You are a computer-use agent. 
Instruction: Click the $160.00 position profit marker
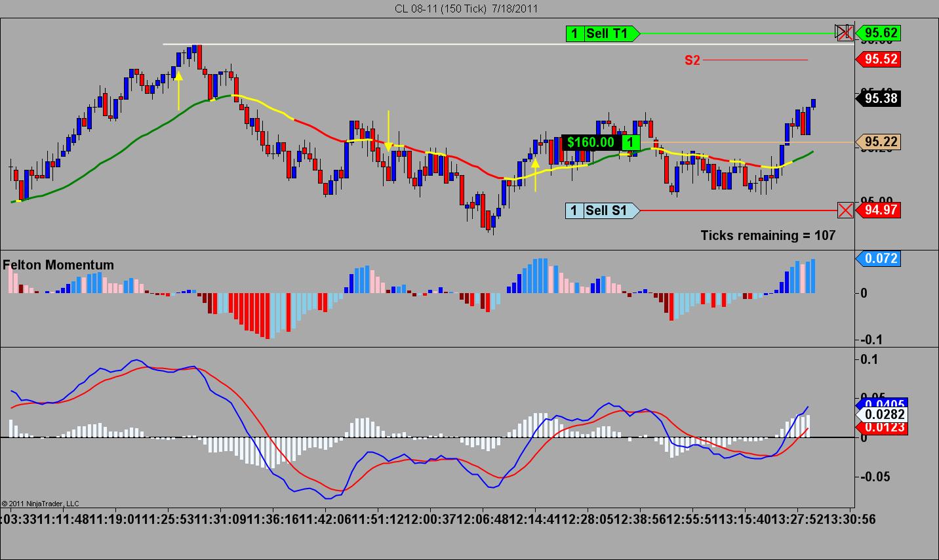click(591, 142)
